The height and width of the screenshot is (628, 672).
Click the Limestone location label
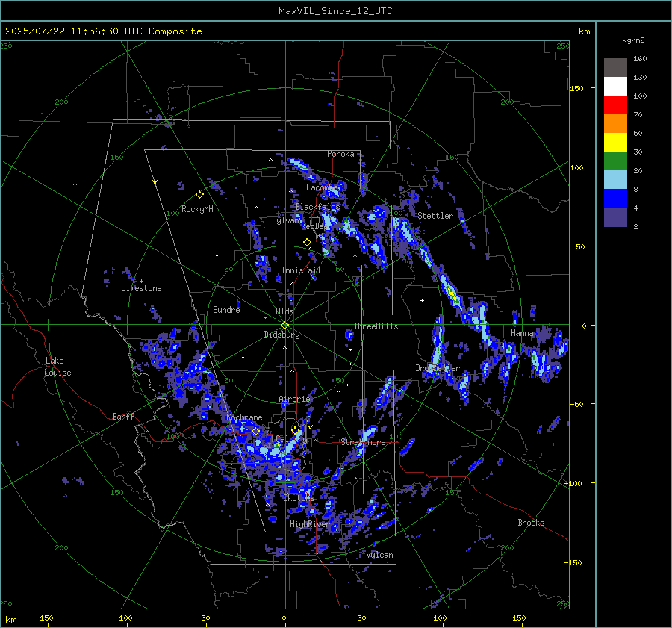(x=141, y=288)
